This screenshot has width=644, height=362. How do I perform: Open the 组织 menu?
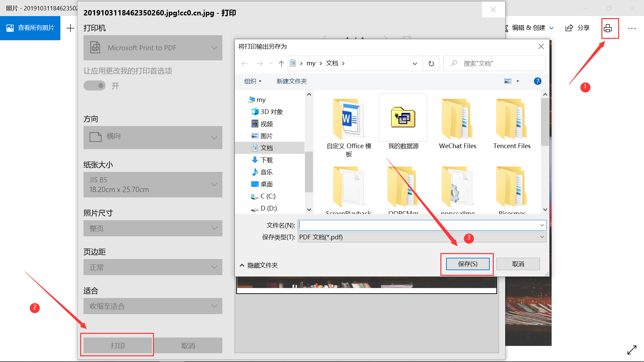click(x=253, y=81)
